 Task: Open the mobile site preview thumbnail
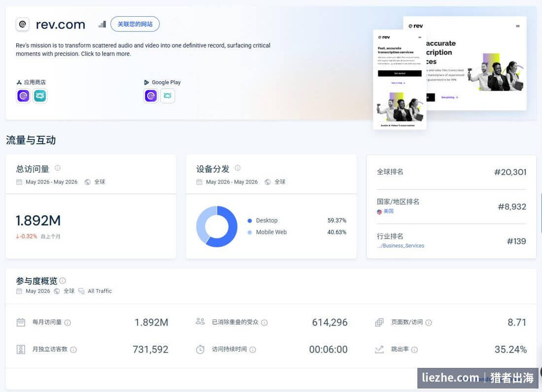[400, 80]
